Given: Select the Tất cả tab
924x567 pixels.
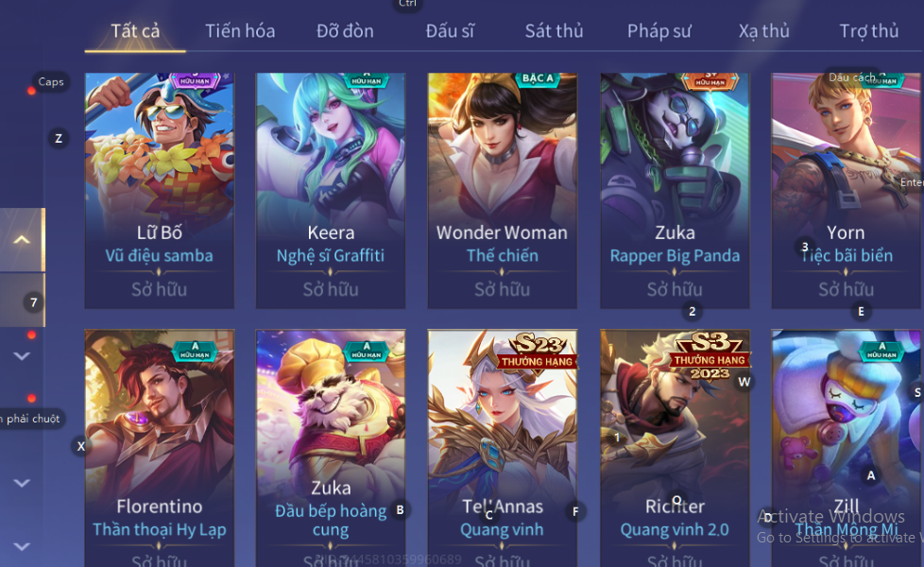Looking at the screenshot, I should tap(135, 30).
